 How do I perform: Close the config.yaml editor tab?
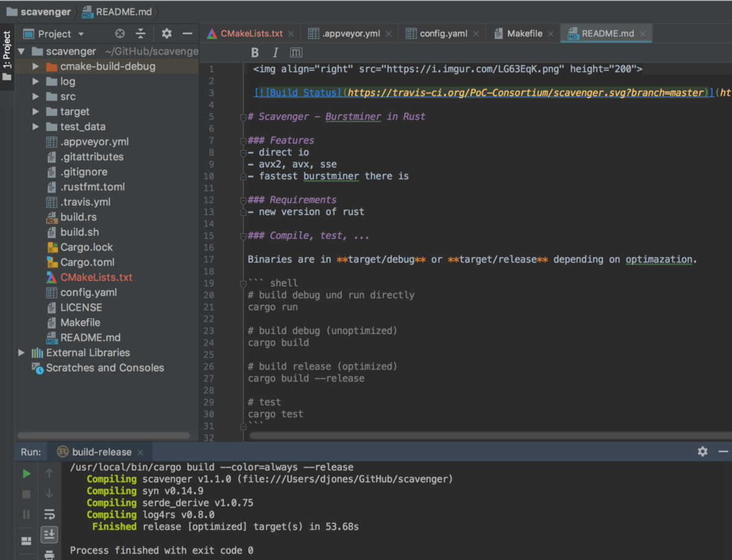[476, 34]
